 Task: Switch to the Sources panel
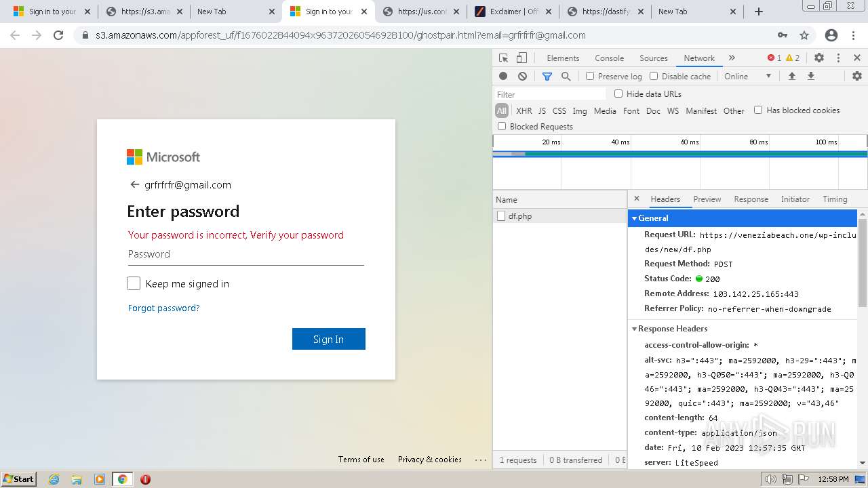654,58
